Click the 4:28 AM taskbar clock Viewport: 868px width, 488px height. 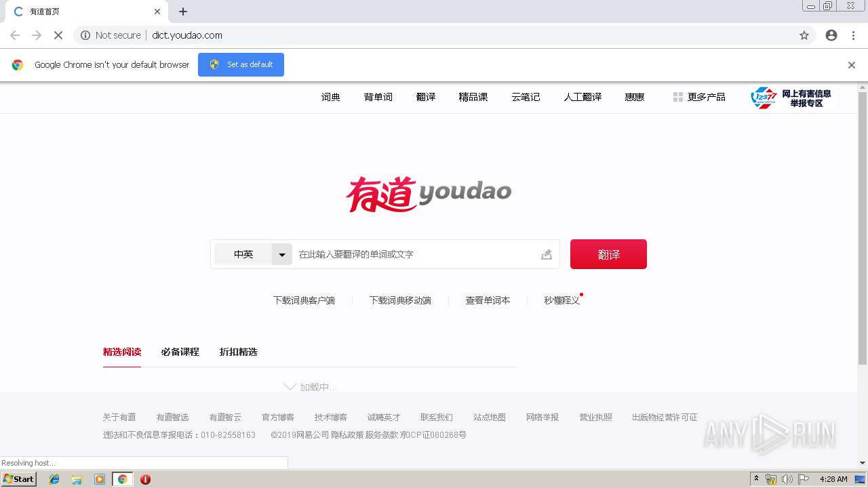pos(833,479)
